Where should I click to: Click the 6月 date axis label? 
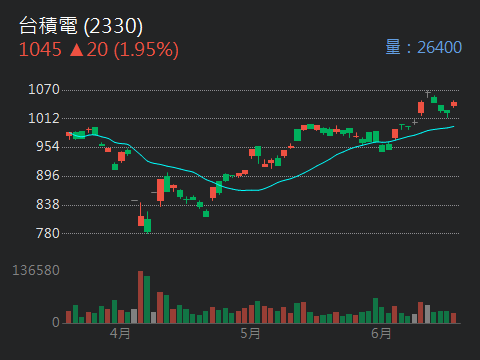[381, 333]
